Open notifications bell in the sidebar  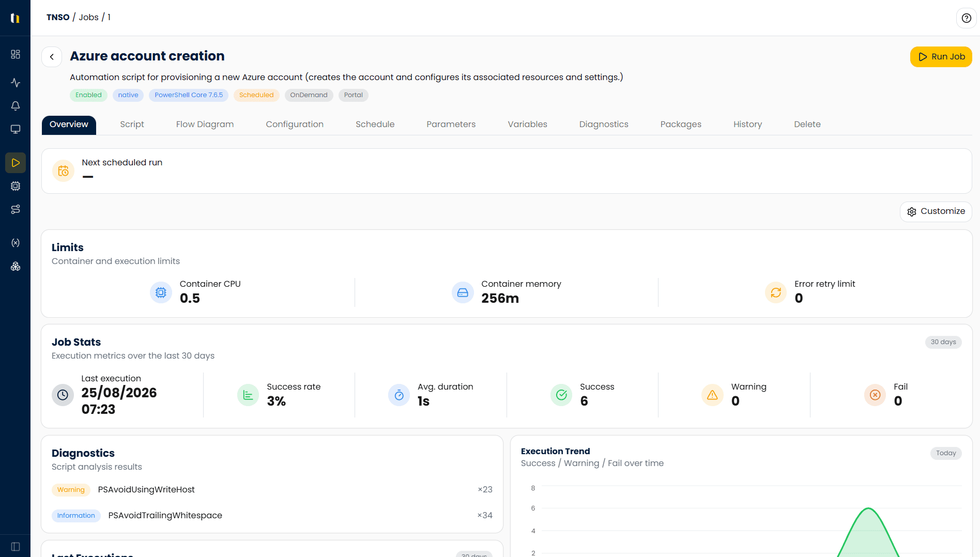[16, 106]
